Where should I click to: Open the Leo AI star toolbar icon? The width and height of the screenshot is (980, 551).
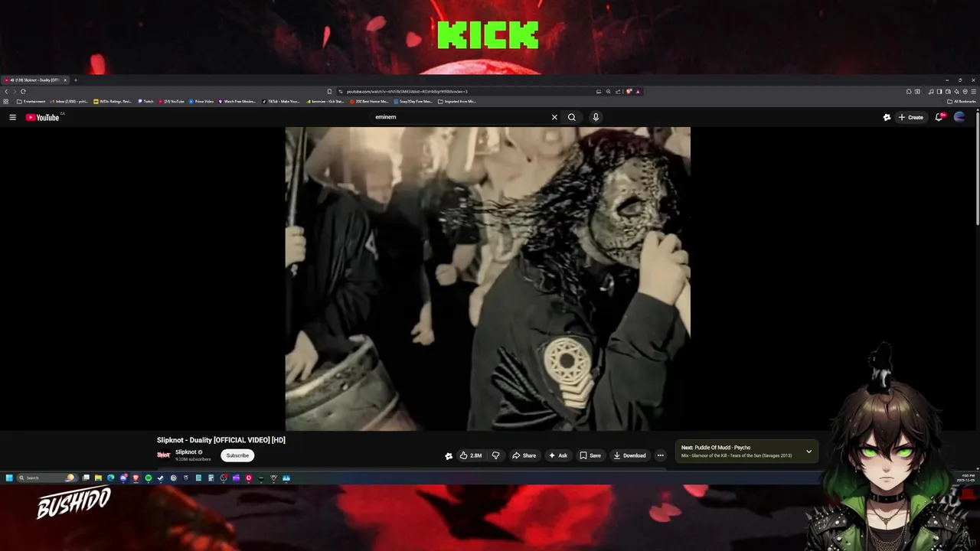[956, 91]
